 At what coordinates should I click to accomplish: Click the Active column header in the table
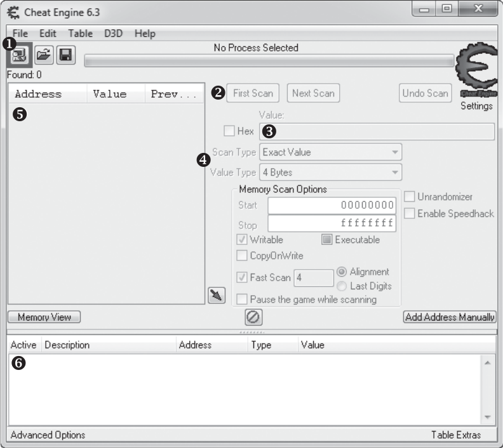coord(23,345)
